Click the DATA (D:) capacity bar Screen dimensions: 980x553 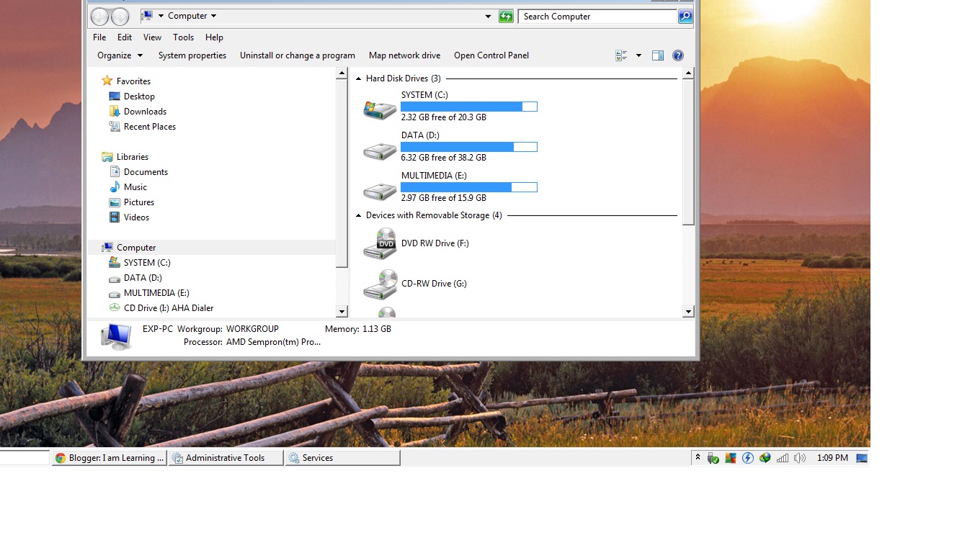(x=468, y=146)
